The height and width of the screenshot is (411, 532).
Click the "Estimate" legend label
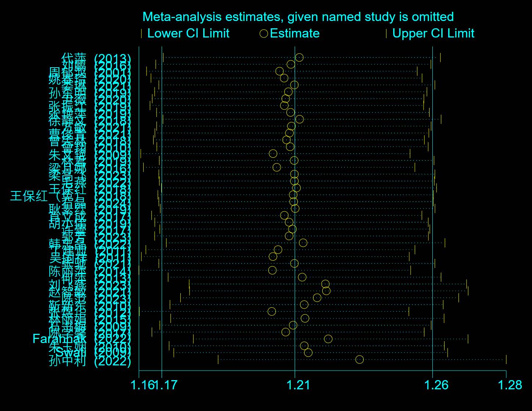295,33
